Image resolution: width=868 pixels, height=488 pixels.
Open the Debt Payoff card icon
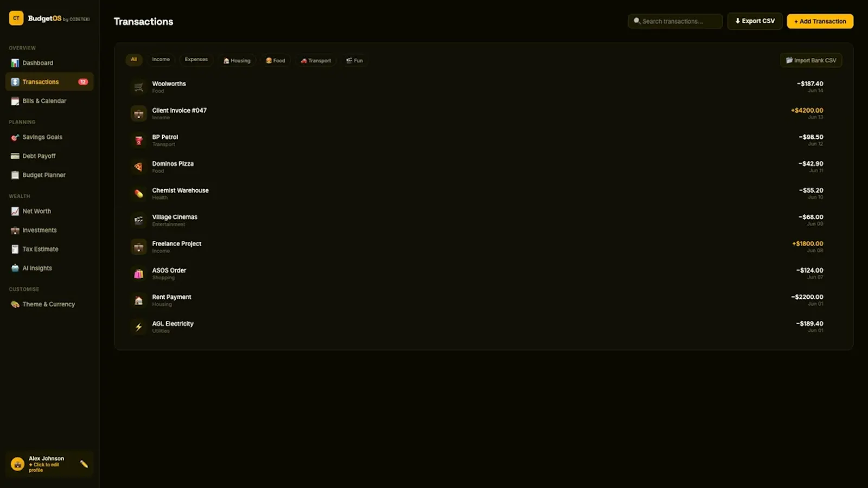click(15, 156)
